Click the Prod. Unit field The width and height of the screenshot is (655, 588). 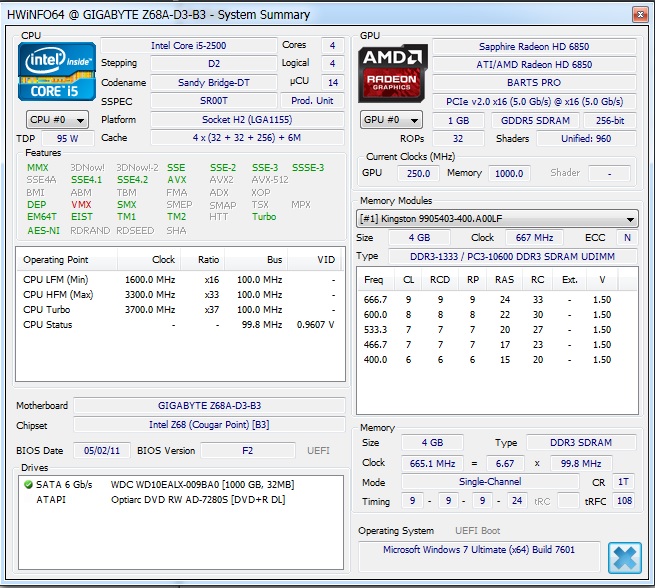[312, 101]
